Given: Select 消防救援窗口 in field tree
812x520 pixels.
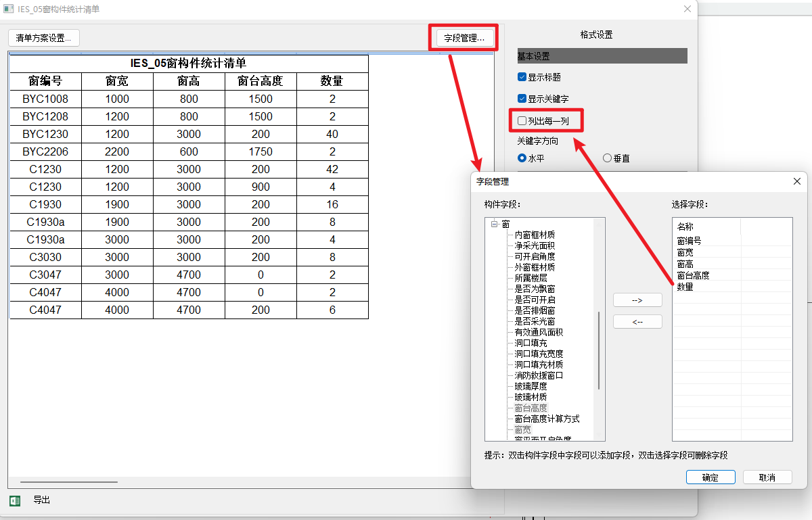Looking at the screenshot, I should pos(539,375).
